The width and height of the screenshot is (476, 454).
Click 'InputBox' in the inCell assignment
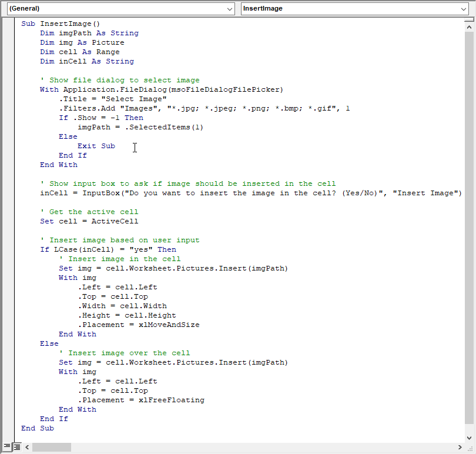coord(101,193)
